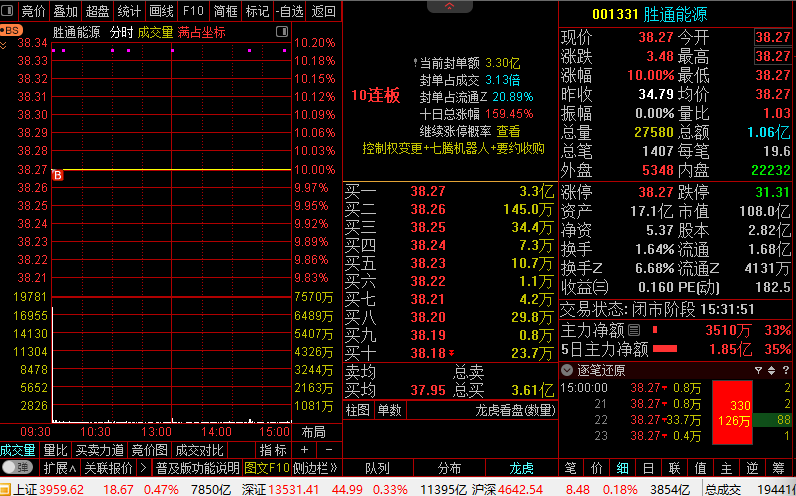Open 超盘 in the toolbar
Screen dimensions: 796x496
97,11
